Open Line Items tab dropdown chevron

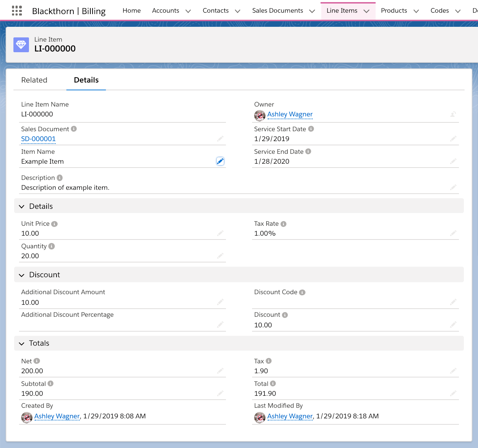[x=366, y=11]
